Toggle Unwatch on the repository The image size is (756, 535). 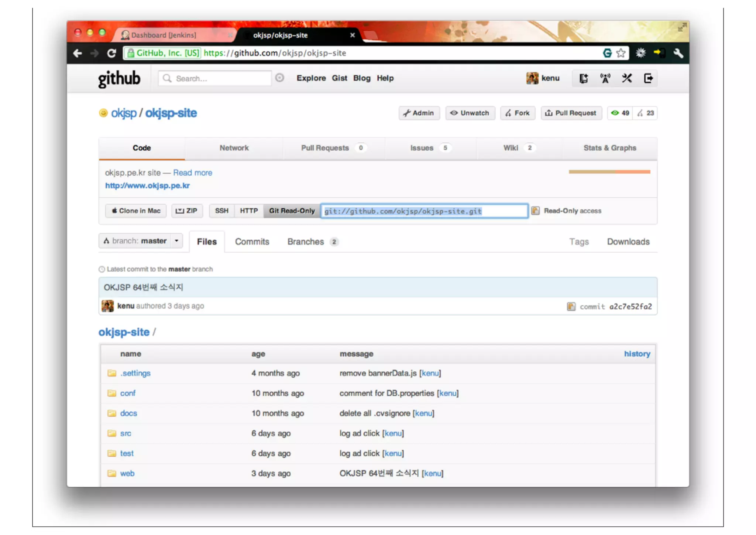(x=470, y=113)
